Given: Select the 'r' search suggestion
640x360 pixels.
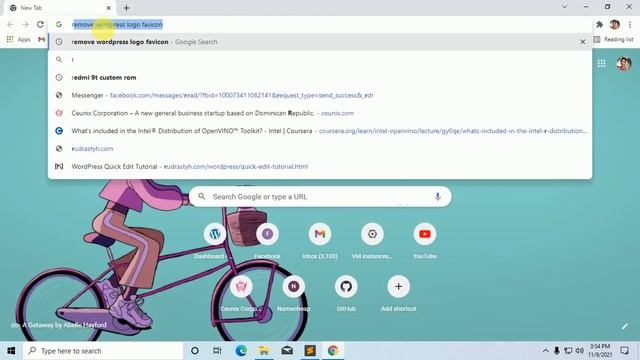Looking at the screenshot, I should coord(320,60).
